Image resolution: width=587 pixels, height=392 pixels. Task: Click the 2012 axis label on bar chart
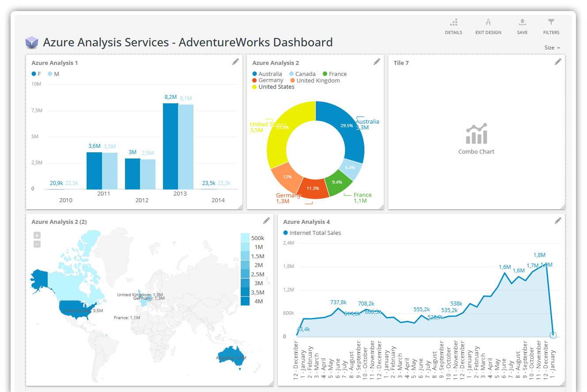[x=142, y=200]
